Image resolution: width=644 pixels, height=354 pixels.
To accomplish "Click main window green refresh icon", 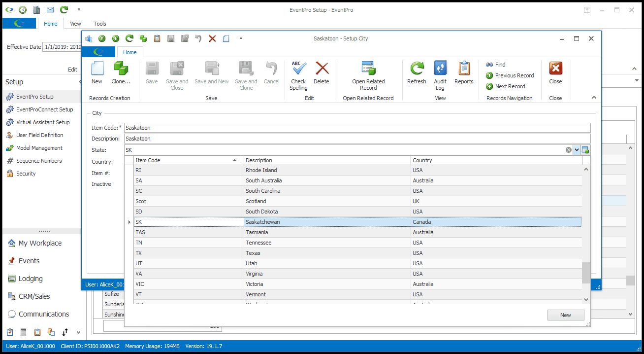I will 64,10.
